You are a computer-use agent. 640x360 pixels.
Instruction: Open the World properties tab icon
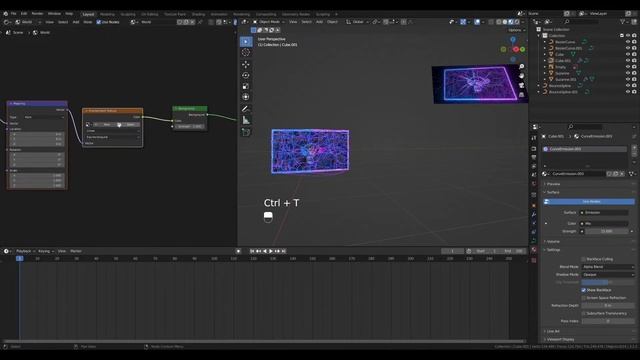pyautogui.click(x=534, y=184)
